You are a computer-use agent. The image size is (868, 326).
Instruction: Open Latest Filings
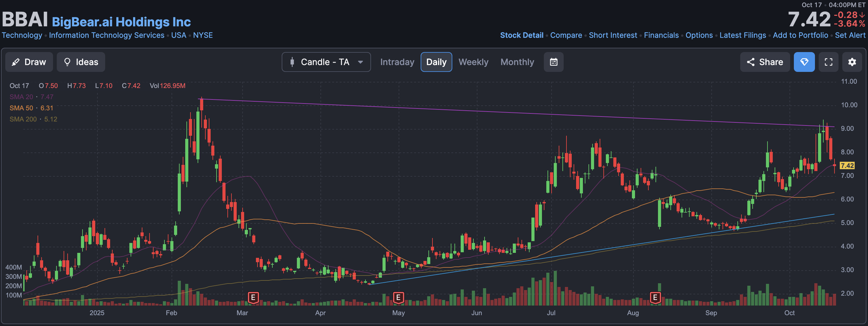[x=743, y=35]
